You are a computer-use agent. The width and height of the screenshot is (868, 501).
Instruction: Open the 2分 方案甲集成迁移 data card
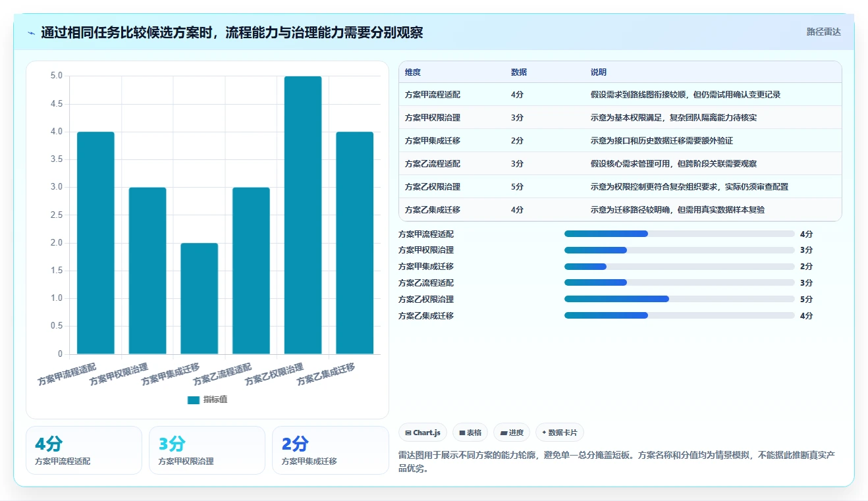click(x=330, y=450)
